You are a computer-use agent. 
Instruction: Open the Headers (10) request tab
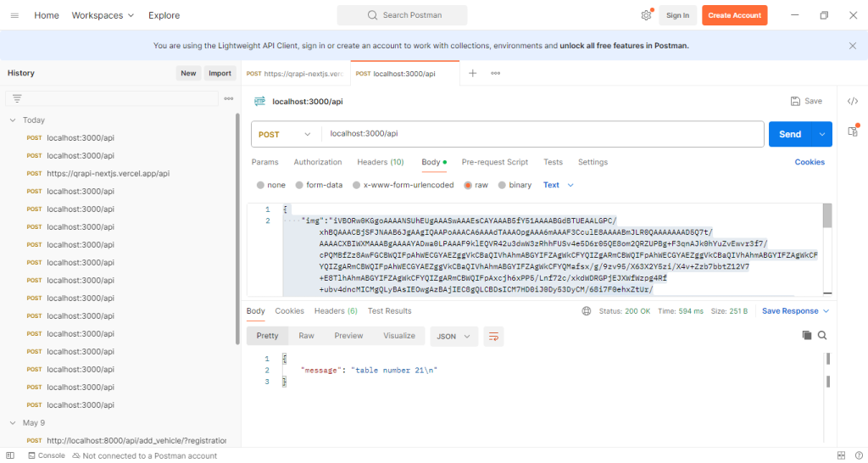381,162
